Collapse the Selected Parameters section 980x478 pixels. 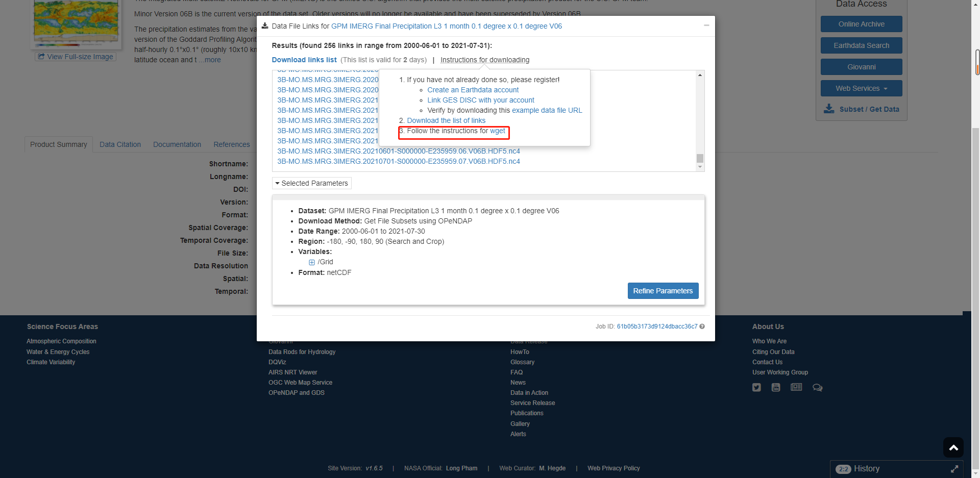tap(312, 183)
